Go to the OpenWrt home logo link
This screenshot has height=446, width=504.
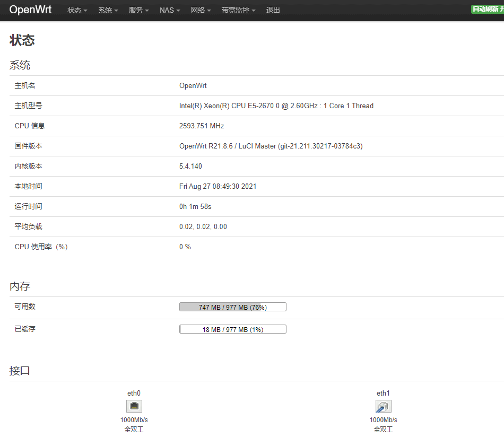(x=30, y=10)
